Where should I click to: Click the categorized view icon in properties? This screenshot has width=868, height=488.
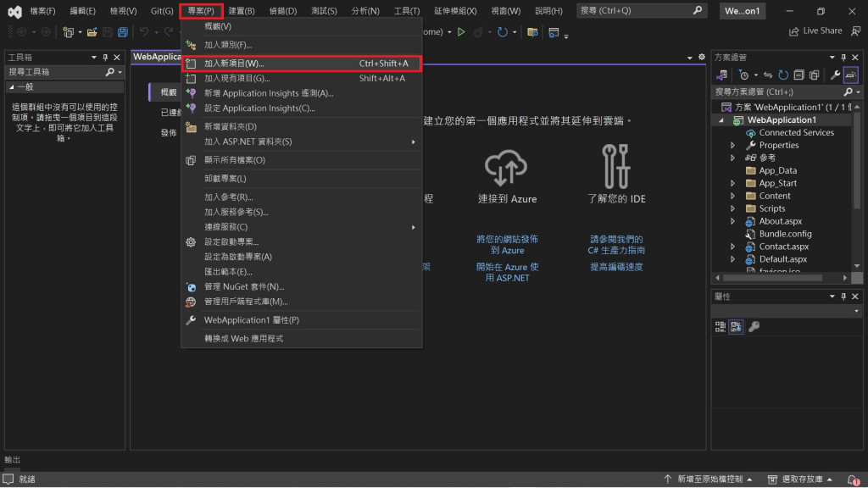click(x=721, y=327)
